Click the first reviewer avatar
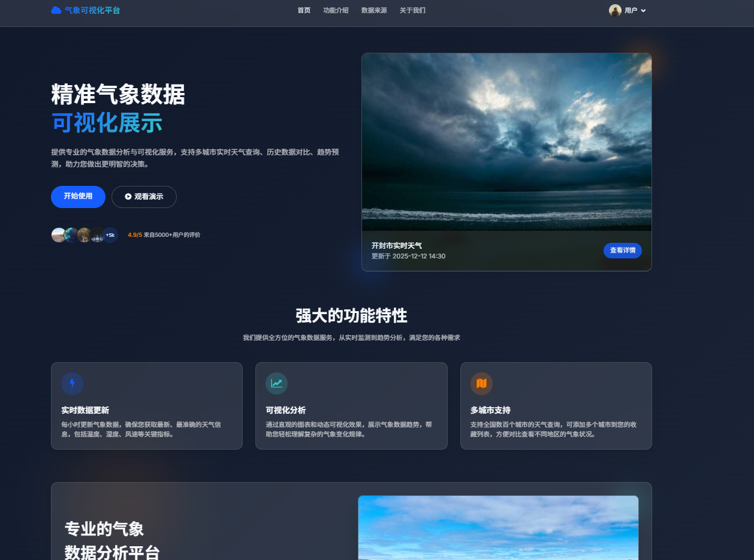The width and height of the screenshot is (754, 560). click(x=58, y=235)
